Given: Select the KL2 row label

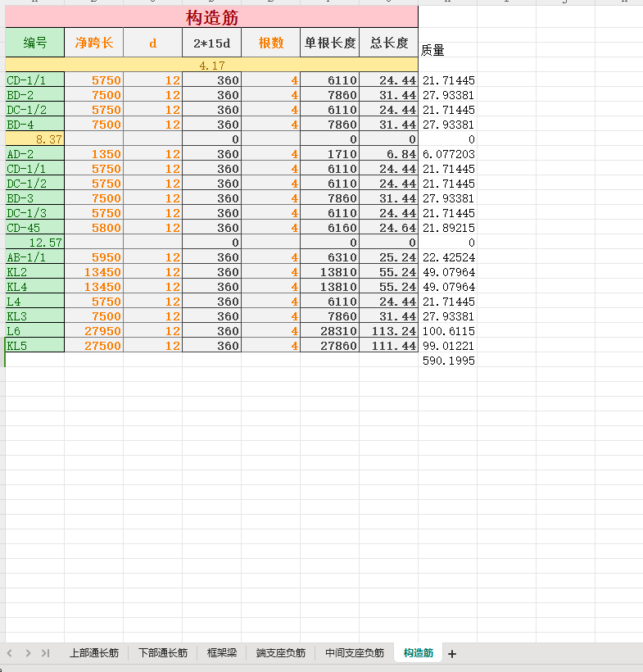Looking at the screenshot, I should coord(34,272).
